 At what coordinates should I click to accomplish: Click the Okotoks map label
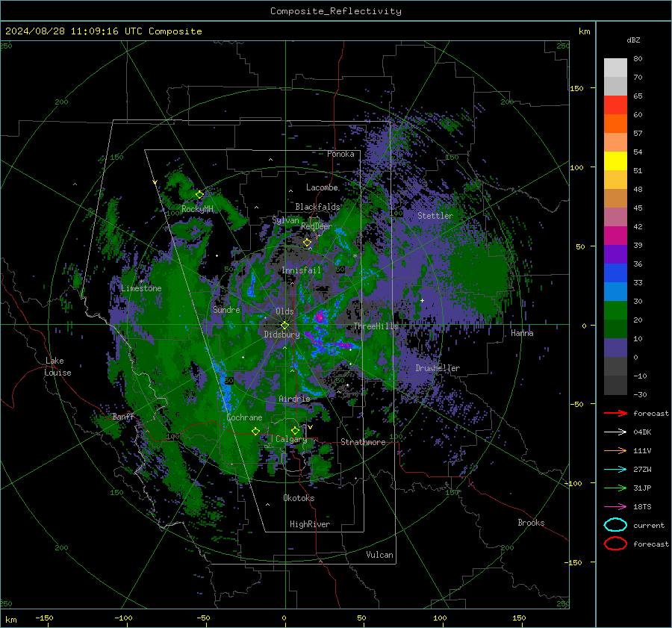point(299,498)
